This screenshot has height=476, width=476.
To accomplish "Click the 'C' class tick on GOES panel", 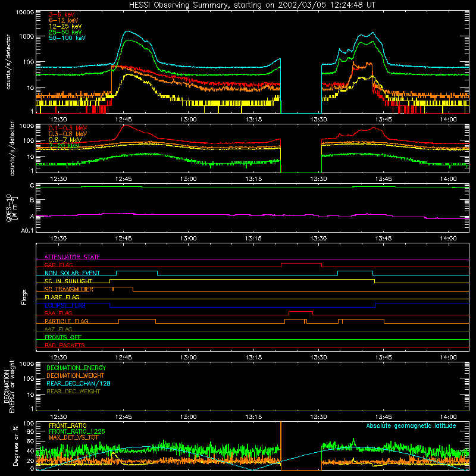I will (x=32, y=185).
